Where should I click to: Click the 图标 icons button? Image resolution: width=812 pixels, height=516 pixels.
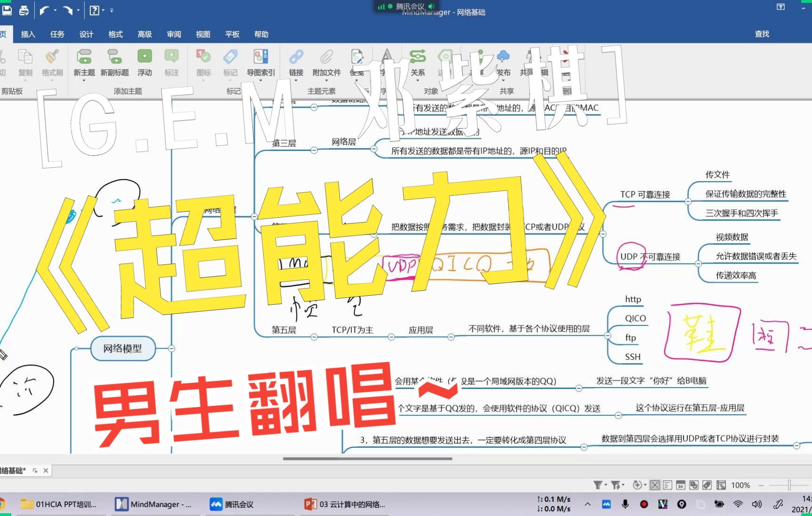(203, 63)
